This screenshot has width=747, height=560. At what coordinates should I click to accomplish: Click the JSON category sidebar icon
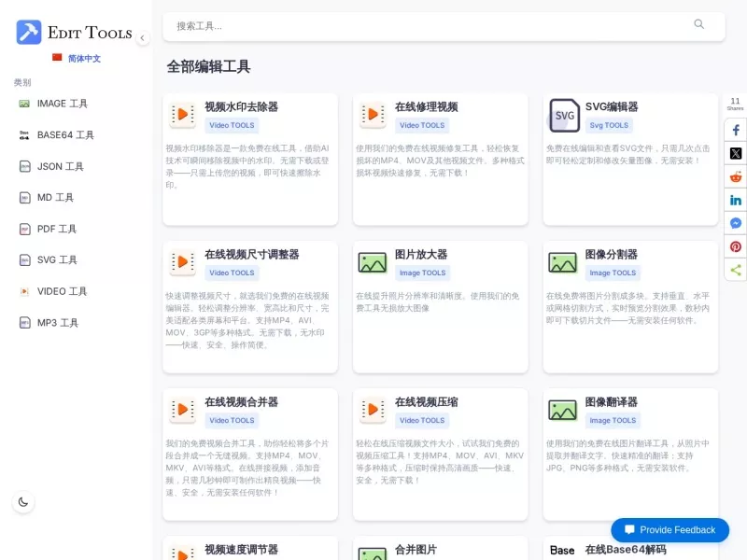tap(24, 167)
